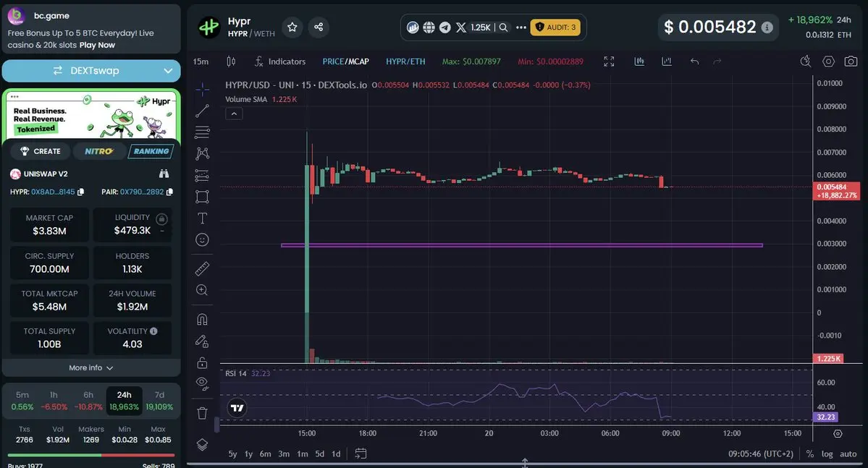Toggle magnet mode for drawings

pos(202,319)
